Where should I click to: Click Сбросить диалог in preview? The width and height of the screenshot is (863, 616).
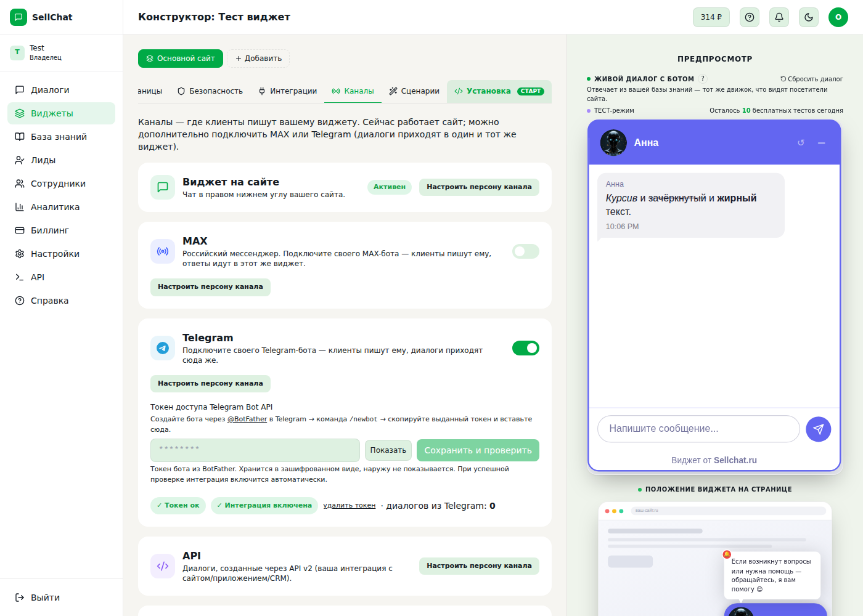tap(811, 79)
